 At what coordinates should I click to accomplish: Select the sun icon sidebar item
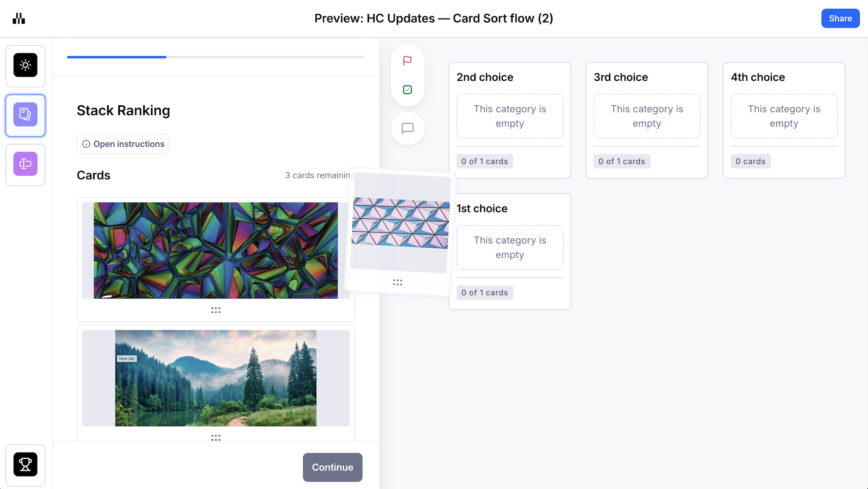click(25, 65)
